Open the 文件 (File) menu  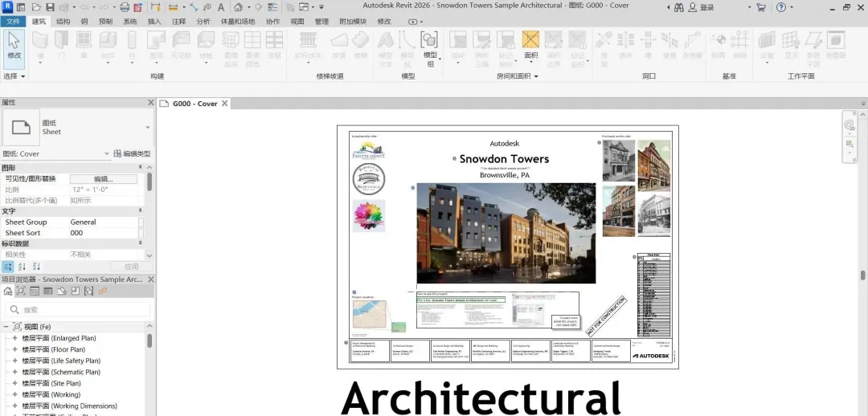click(13, 21)
